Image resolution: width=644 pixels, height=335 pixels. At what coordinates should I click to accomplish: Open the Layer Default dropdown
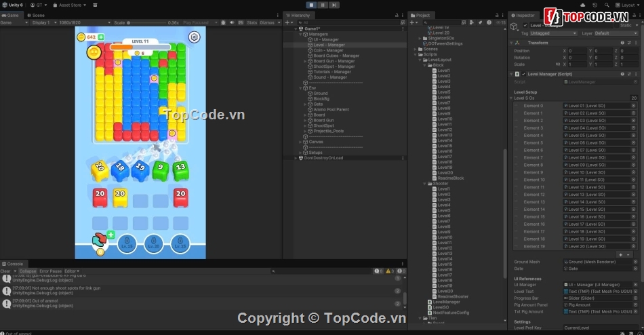[615, 33]
